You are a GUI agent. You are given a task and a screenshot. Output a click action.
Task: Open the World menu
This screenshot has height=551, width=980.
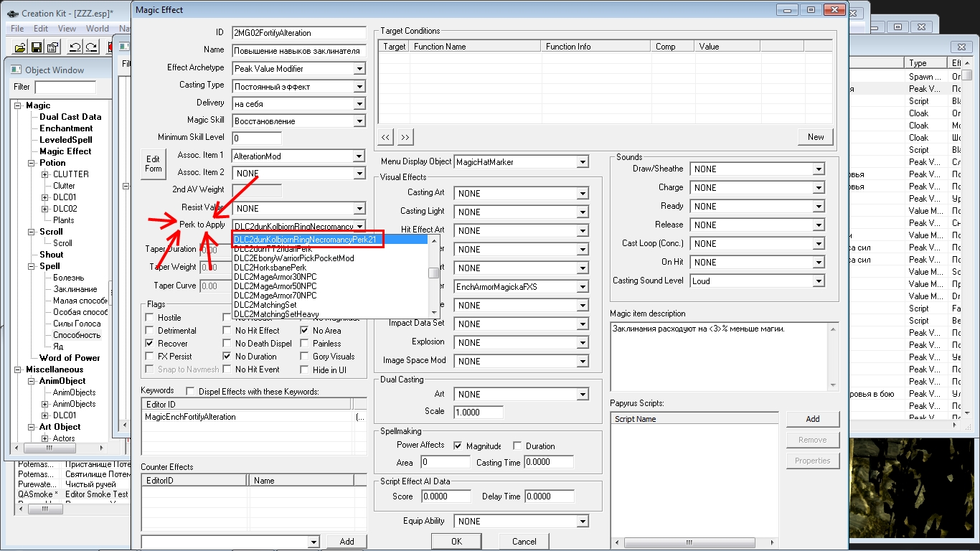click(98, 29)
